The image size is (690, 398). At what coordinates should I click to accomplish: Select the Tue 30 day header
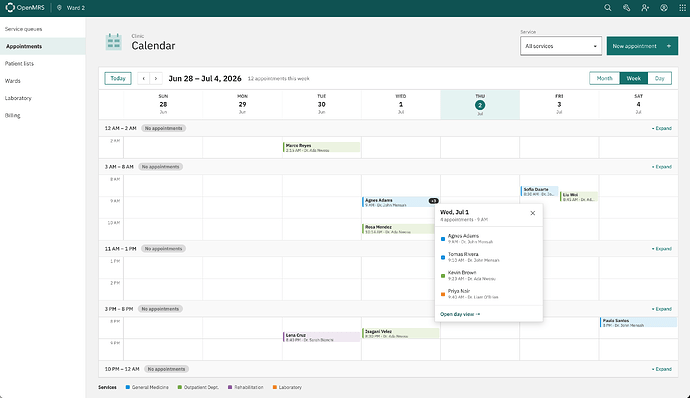point(321,104)
